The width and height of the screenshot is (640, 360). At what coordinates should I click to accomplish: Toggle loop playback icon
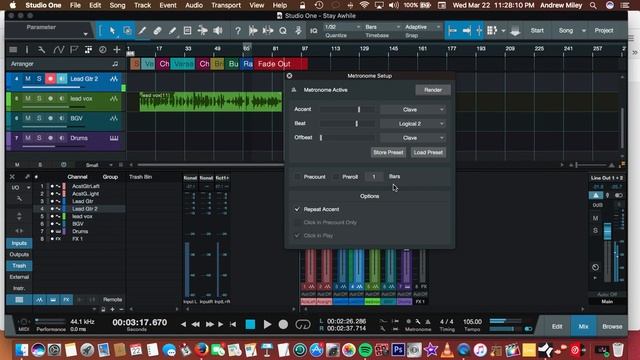click(303, 324)
